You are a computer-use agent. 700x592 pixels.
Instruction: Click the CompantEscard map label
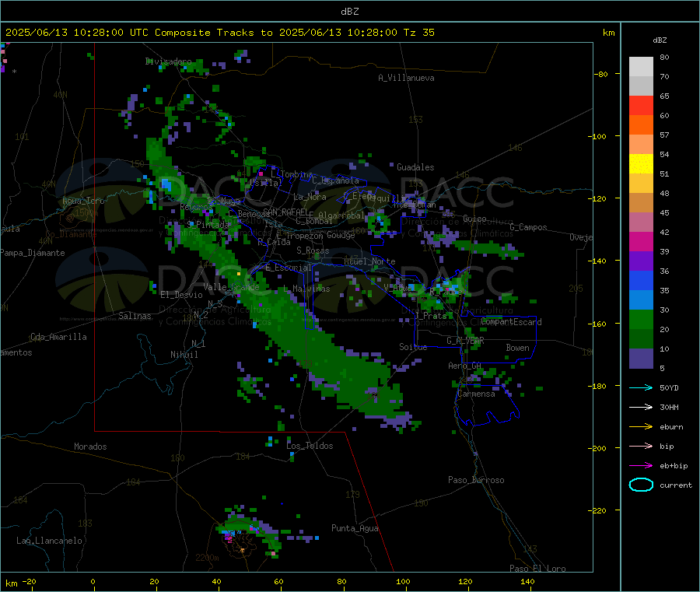[511, 322]
